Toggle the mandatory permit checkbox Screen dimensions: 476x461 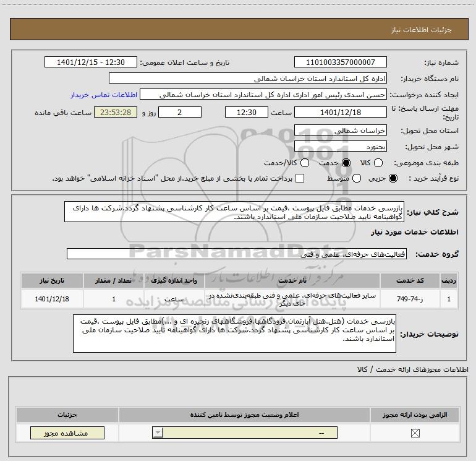[x=415, y=433]
